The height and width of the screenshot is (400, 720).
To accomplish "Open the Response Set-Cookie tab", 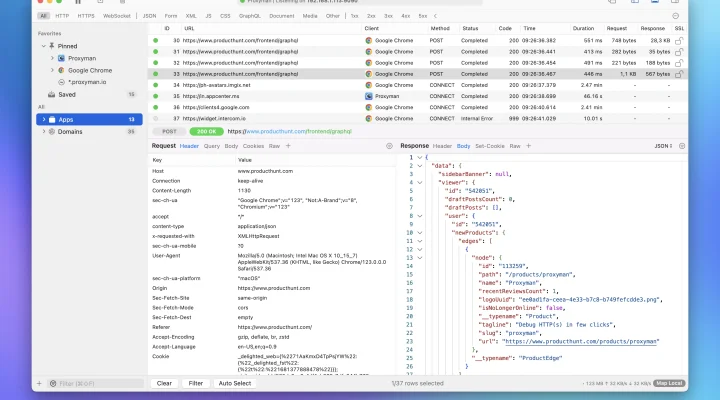I will (489, 146).
